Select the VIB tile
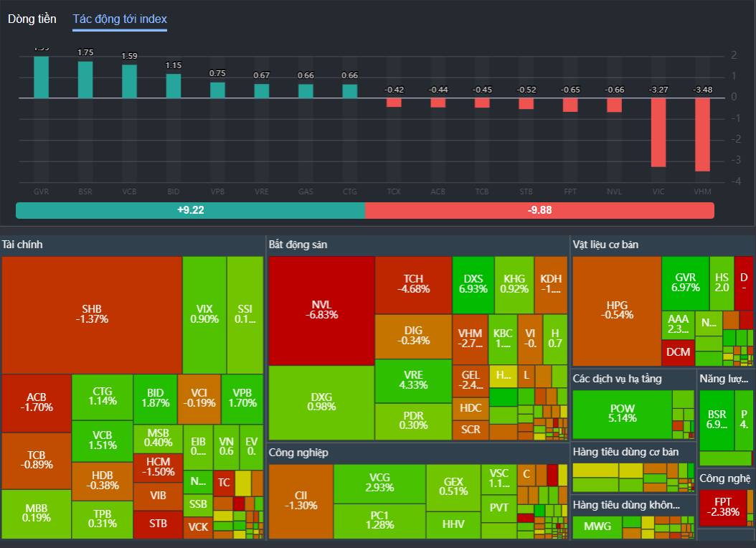 [158, 496]
